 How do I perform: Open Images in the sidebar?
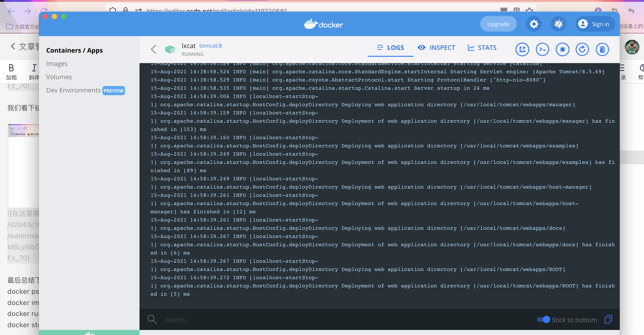point(57,64)
